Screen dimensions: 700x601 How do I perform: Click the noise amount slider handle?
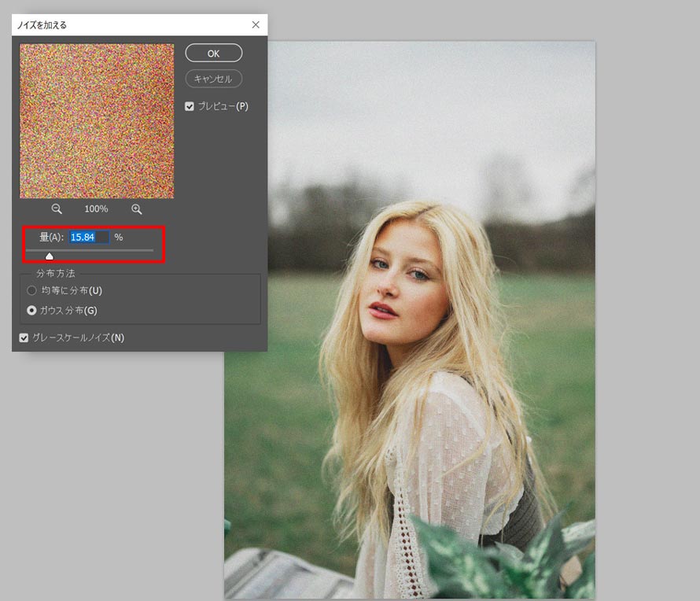(49, 256)
